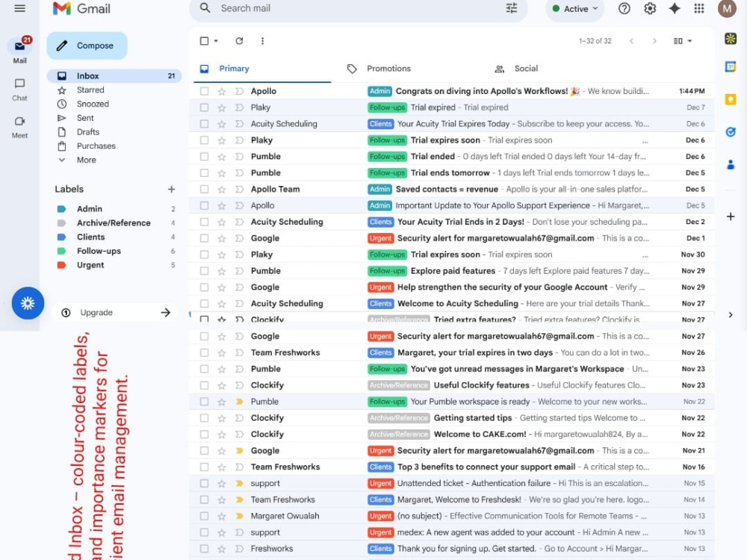
Task: Open the More options three-dot menu
Action: coord(262,41)
